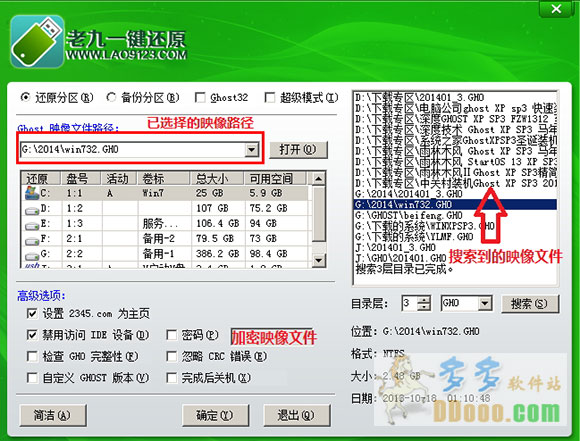Tick 自定义 GHOST 版本 checkbox
Viewport: 580px width, 441px height.
click(x=32, y=378)
